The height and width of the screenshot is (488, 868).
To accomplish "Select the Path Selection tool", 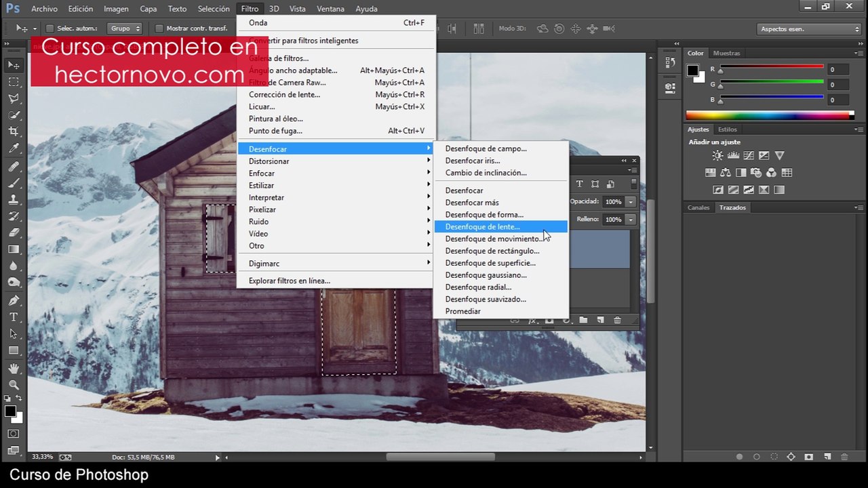I will (x=14, y=334).
